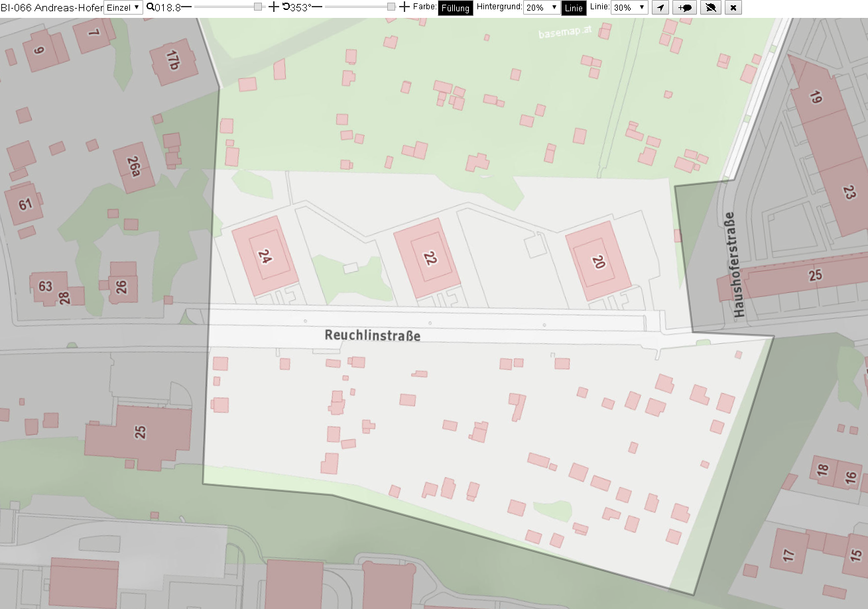Image resolution: width=868 pixels, height=609 pixels.
Task: Decrease rotation with the minus icon
Action: 317,7
